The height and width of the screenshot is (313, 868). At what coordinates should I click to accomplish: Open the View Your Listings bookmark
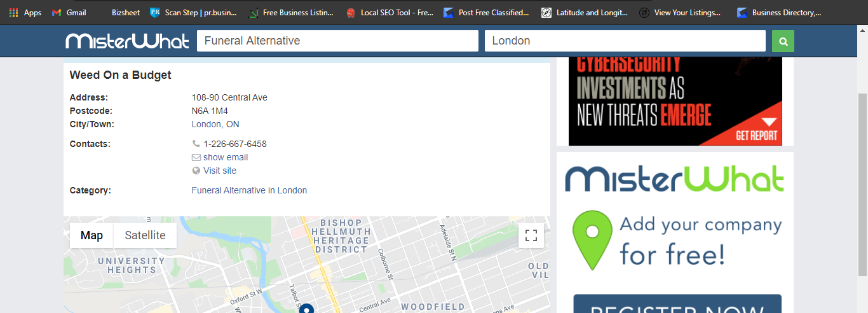681,12
